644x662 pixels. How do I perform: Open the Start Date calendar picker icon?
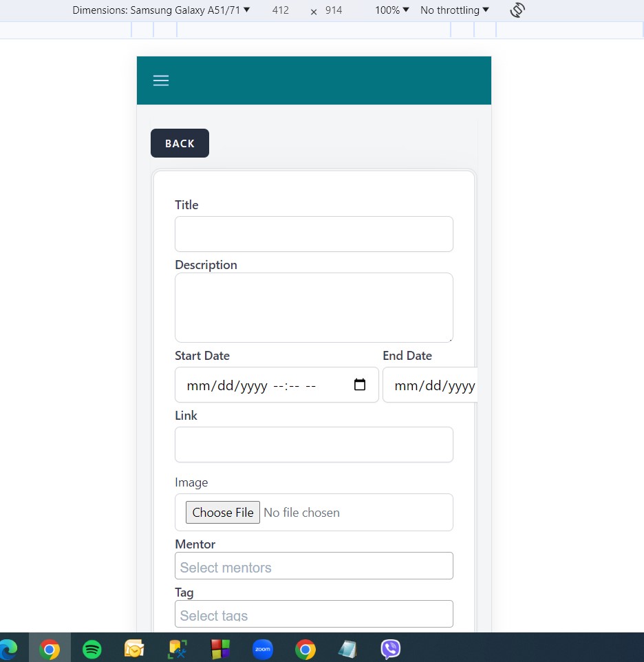359,385
